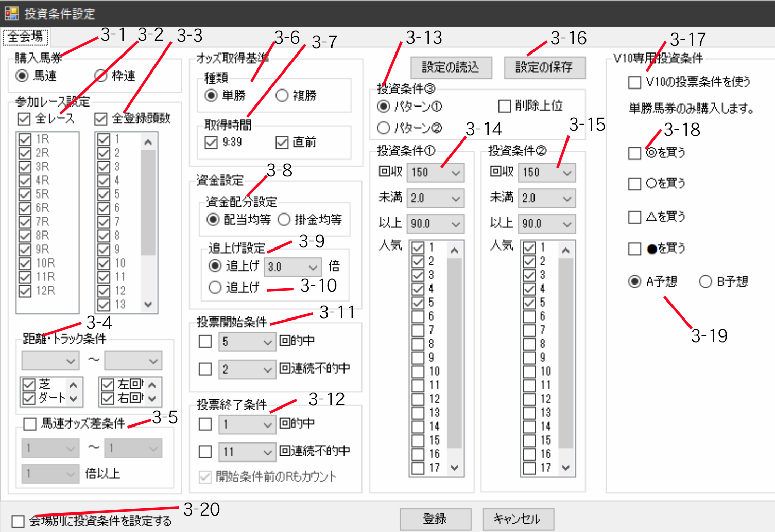Uncheck the 全レース checkbox
This screenshot has height=532, width=775.
tap(24, 119)
